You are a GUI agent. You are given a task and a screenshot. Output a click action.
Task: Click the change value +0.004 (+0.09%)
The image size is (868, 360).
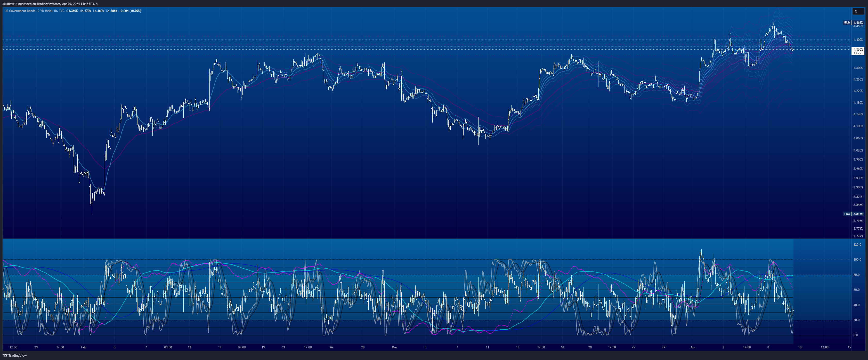click(130, 11)
